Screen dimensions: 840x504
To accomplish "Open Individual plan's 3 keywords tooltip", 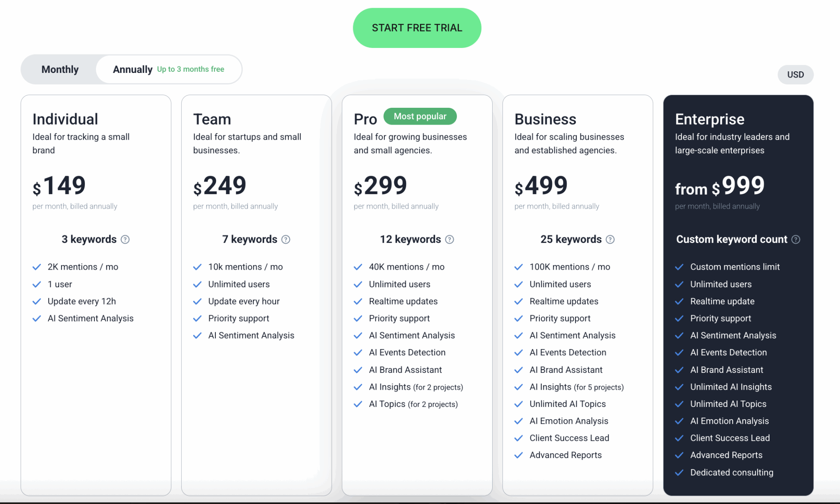I will click(x=126, y=239).
